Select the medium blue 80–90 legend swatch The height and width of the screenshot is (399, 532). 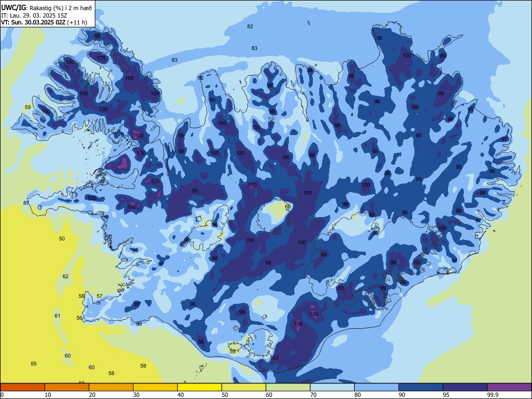coord(377,387)
